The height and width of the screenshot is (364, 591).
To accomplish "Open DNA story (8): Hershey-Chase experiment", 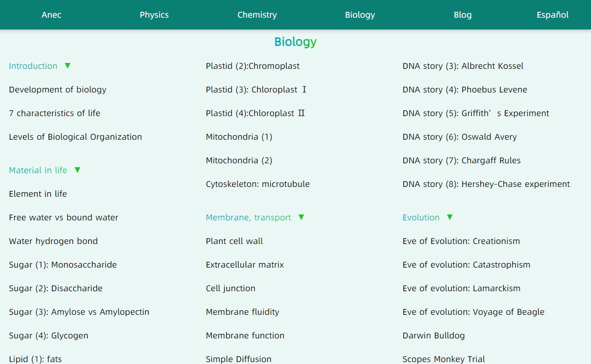I will point(486,184).
